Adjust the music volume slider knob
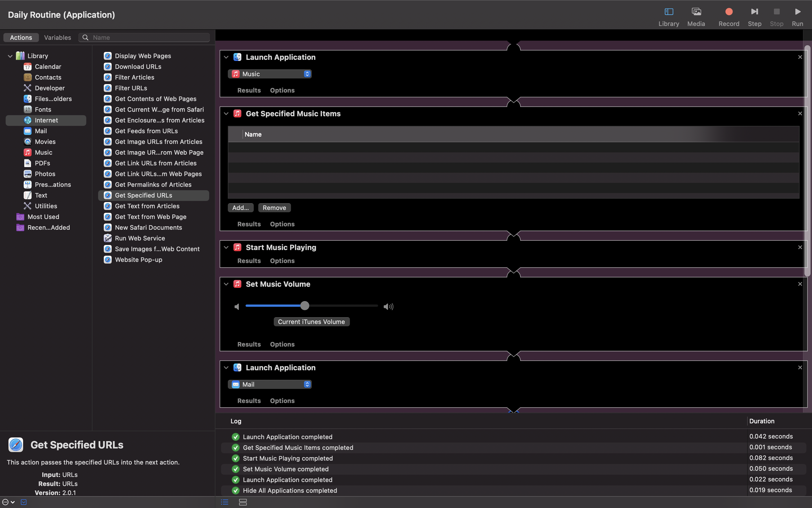812x508 pixels. (x=304, y=306)
